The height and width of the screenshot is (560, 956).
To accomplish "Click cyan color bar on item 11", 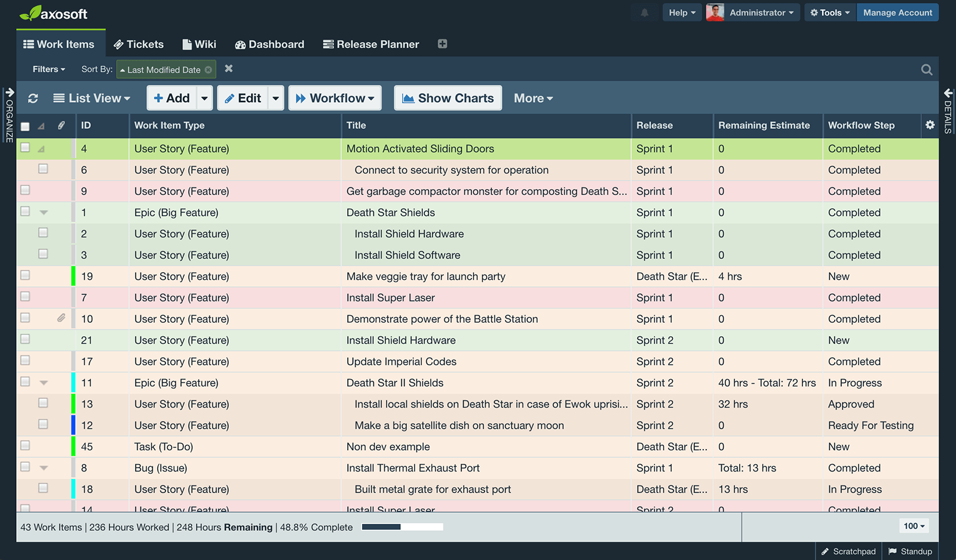I will [x=73, y=382].
